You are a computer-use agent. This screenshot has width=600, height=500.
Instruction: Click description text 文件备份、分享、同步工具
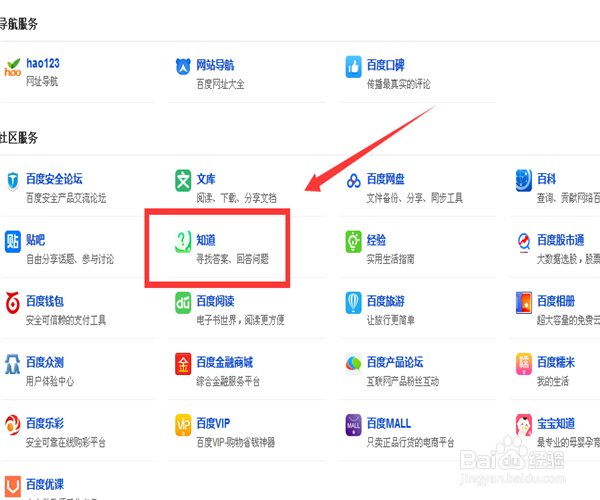[414, 198]
